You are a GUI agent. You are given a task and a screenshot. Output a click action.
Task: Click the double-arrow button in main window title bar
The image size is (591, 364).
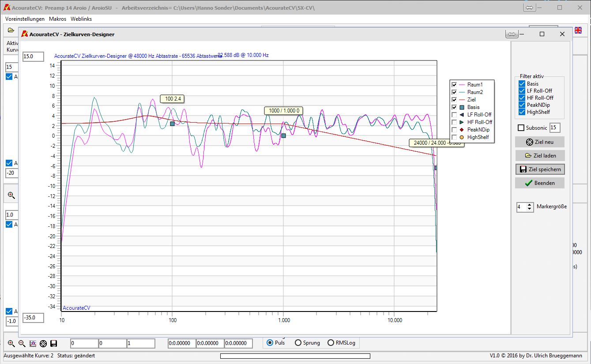pyautogui.click(x=530, y=8)
